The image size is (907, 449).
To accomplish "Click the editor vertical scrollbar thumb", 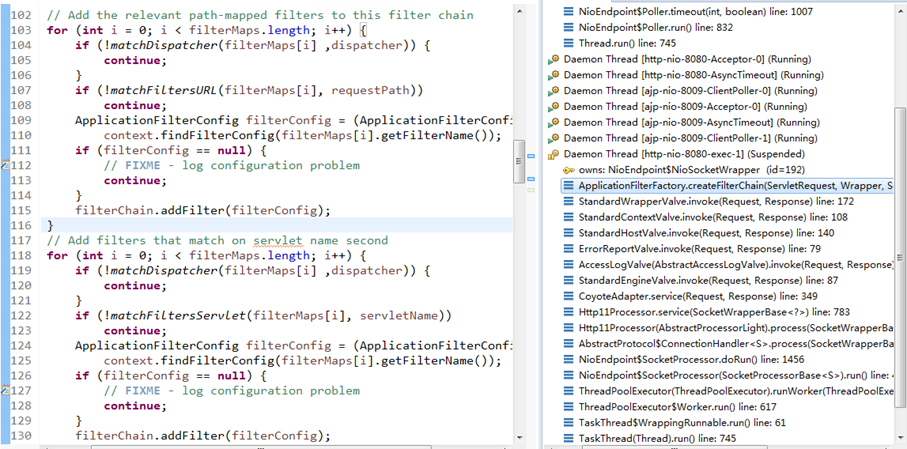I will (519, 161).
